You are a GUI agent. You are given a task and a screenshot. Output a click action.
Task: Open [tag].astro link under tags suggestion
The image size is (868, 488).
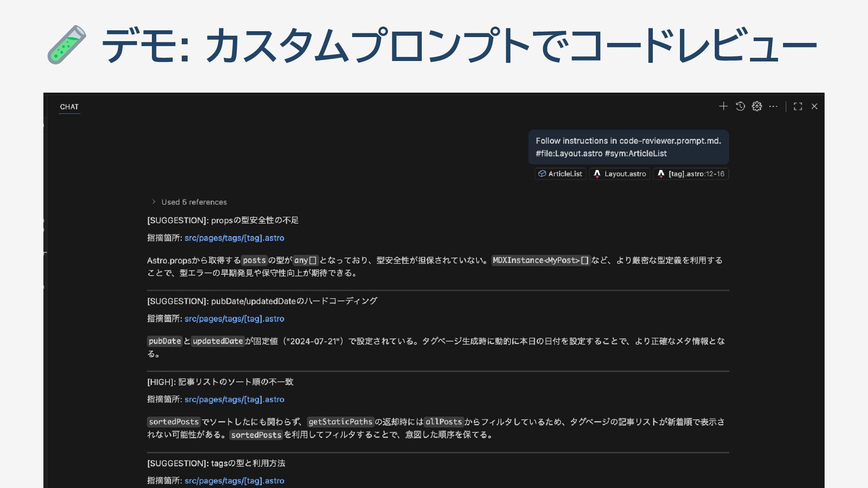click(x=234, y=481)
